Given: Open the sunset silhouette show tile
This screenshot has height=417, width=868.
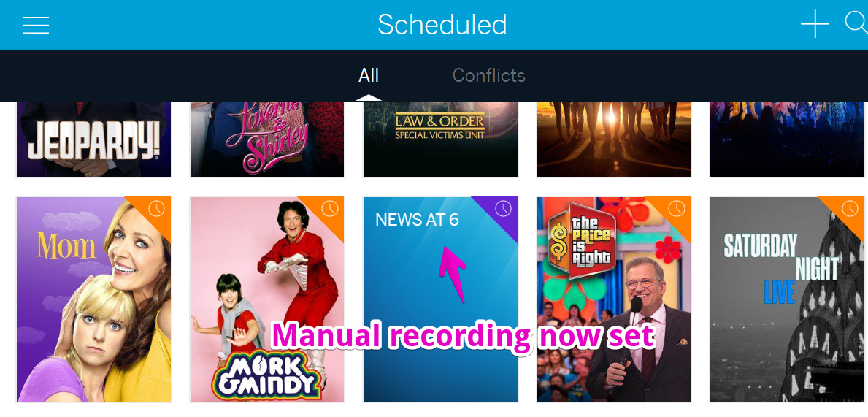Looking at the screenshot, I should pyautogui.click(x=614, y=139).
